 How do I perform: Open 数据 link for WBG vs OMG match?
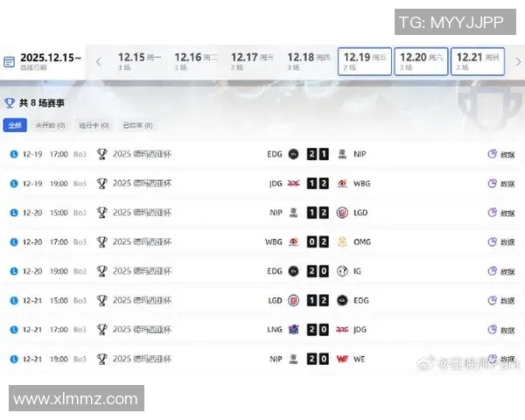[501, 242]
